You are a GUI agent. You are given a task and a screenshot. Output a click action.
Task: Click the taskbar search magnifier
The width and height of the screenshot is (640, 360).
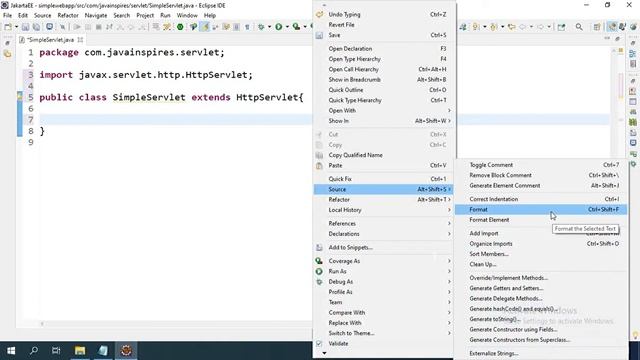coord(34,351)
